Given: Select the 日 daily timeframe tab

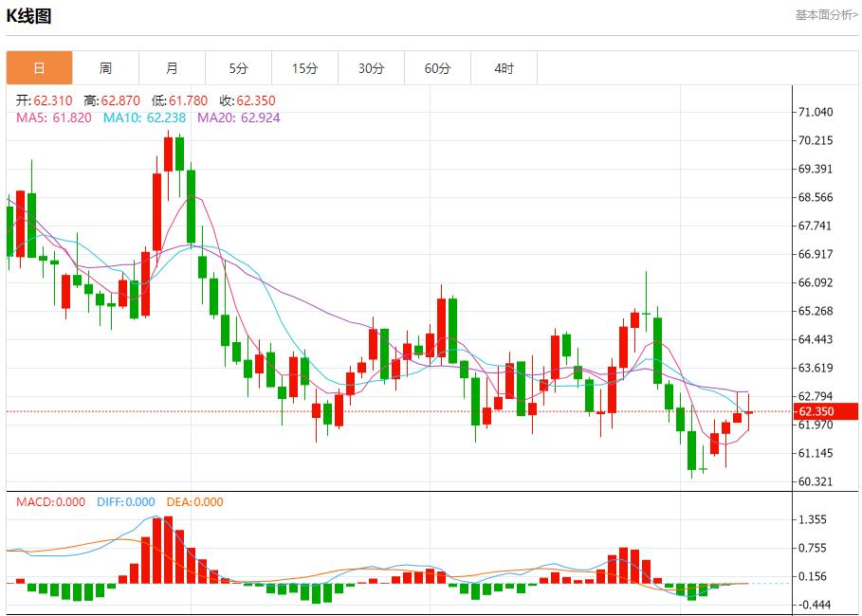Looking at the screenshot, I should click(39, 67).
